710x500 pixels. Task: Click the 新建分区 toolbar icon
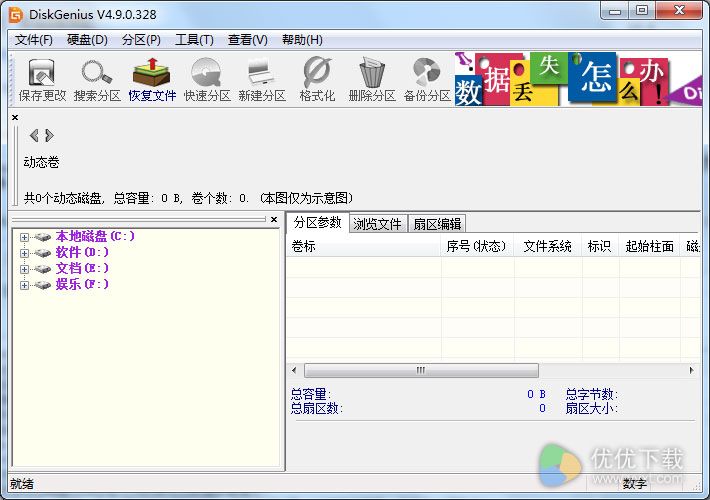262,79
